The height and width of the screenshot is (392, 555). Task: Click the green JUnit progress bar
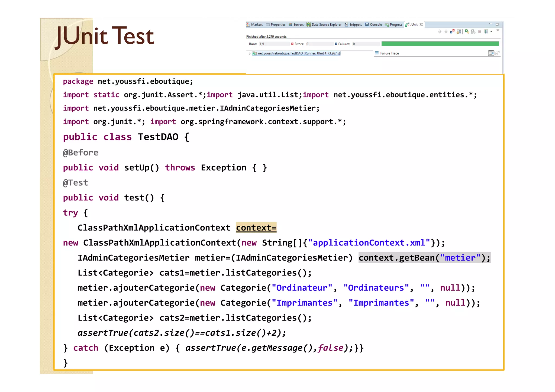tap(440, 44)
